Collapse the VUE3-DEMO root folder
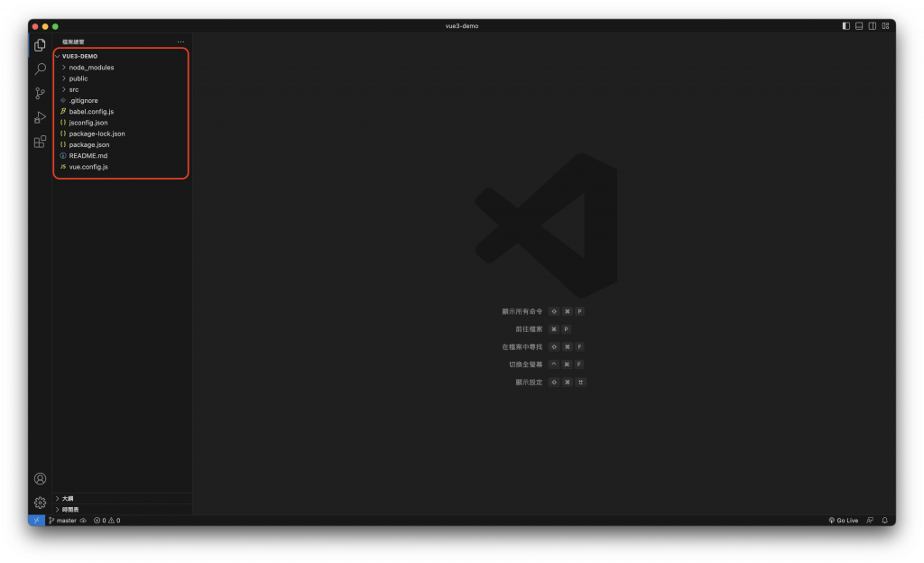Viewport: 924px width, 563px height. [x=122, y=56]
